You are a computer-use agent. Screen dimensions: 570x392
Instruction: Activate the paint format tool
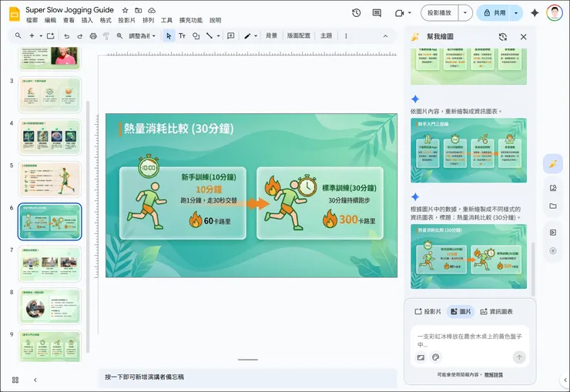(106, 35)
